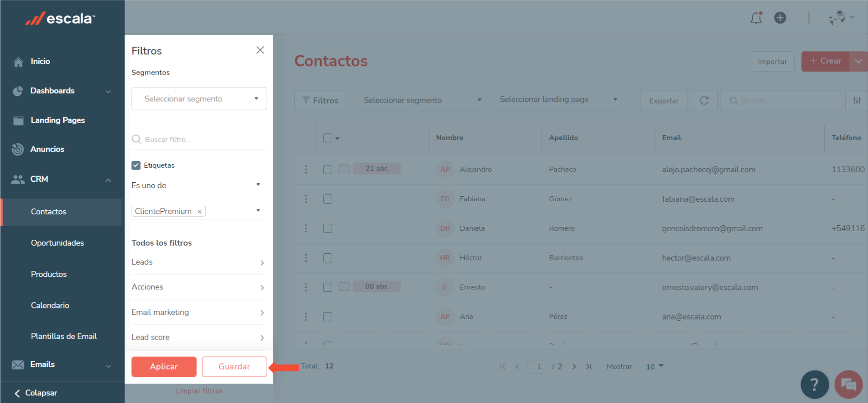Image resolution: width=868 pixels, height=403 pixels.
Task: Click the Anuncios target icon
Action: click(x=18, y=149)
